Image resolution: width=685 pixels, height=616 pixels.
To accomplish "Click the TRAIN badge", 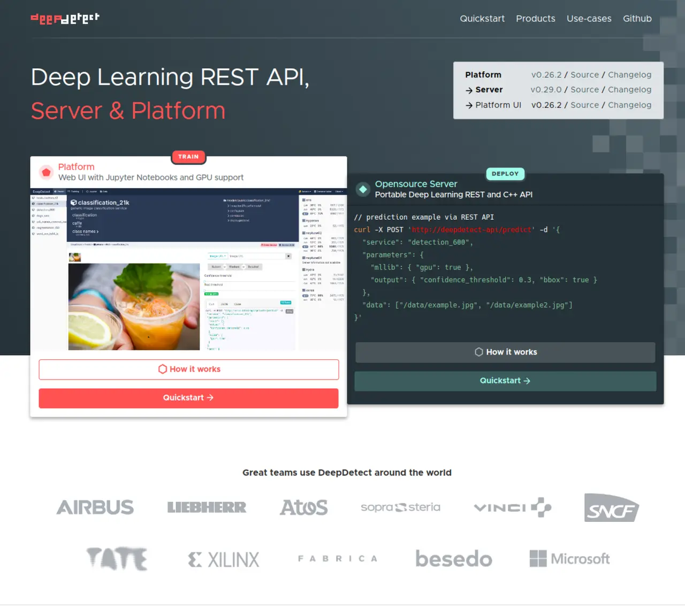I will 188,157.
